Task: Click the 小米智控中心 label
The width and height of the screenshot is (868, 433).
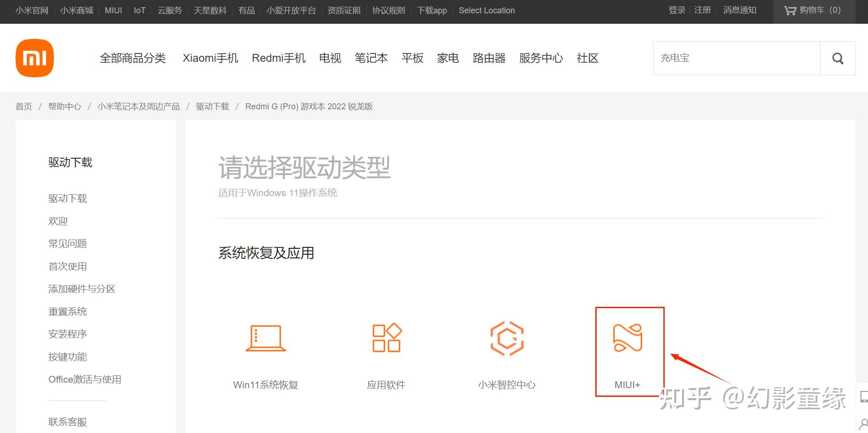Action: click(507, 385)
